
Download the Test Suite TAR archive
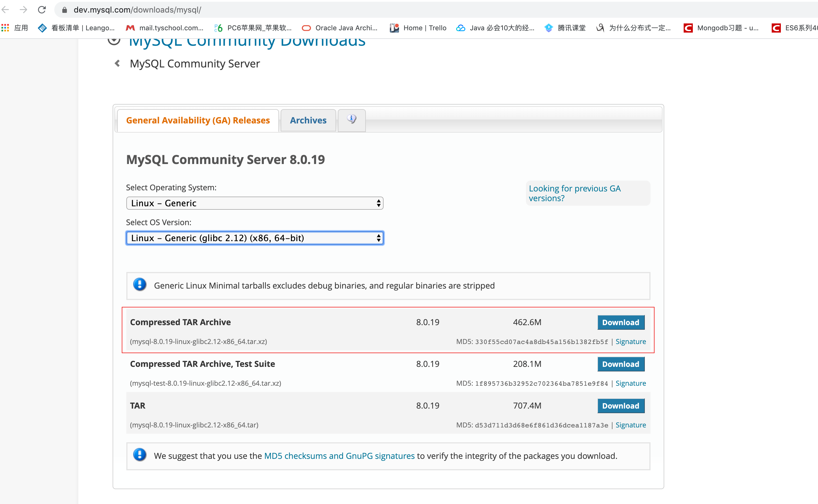(x=621, y=364)
